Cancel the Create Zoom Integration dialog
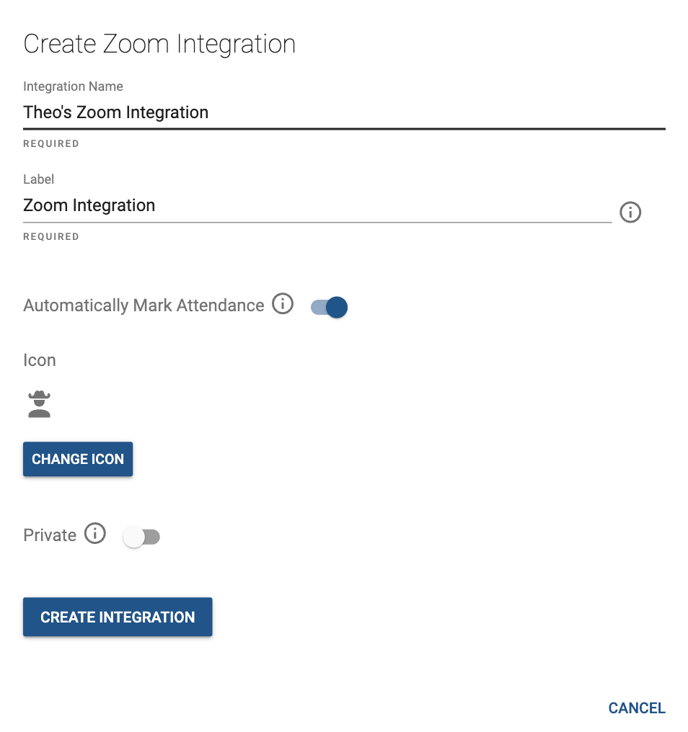Image resolution: width=688 pixels, height=732 pixels. [637, 708]
